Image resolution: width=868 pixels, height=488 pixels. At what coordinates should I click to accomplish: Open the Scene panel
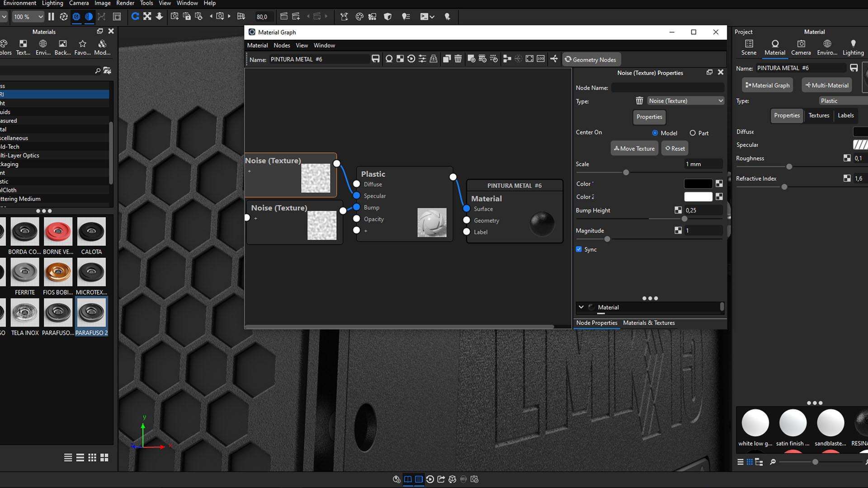coord(748,47)
